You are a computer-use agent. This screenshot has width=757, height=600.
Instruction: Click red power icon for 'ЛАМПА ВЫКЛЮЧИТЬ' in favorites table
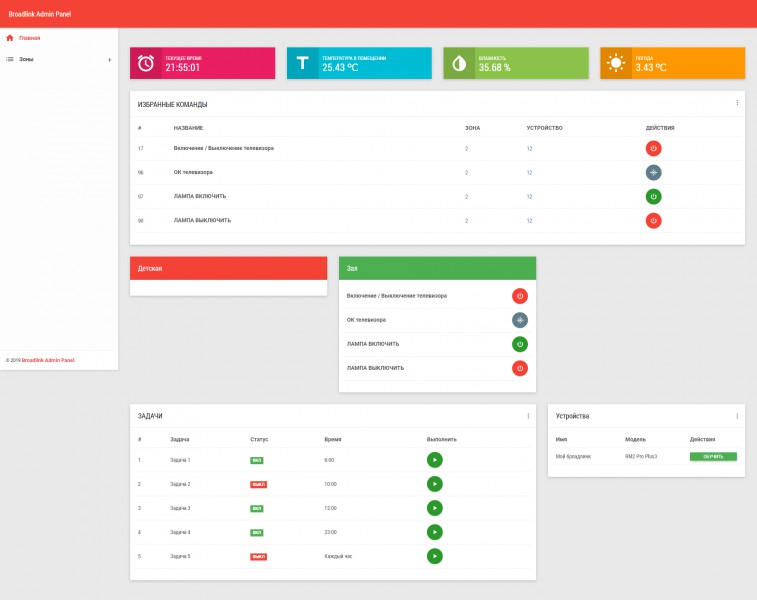(653, 221)
